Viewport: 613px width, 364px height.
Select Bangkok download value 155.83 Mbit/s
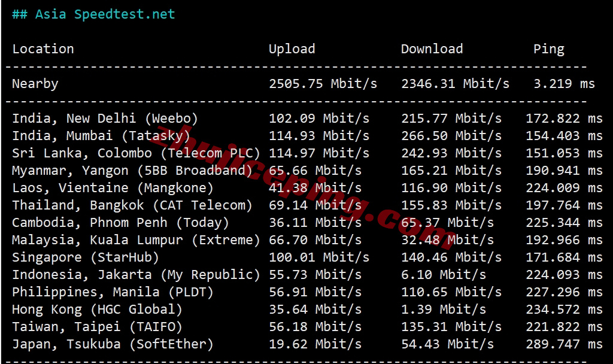click(451, 205)
